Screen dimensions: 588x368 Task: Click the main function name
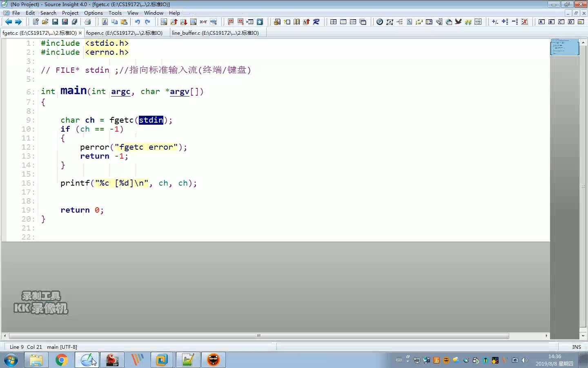pyautogui.click(x=73, y=90)
